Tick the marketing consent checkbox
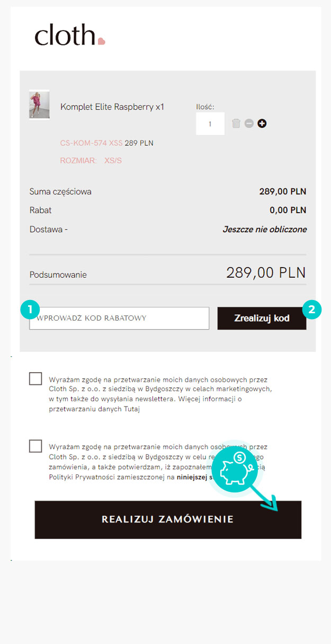 point(35,379)
